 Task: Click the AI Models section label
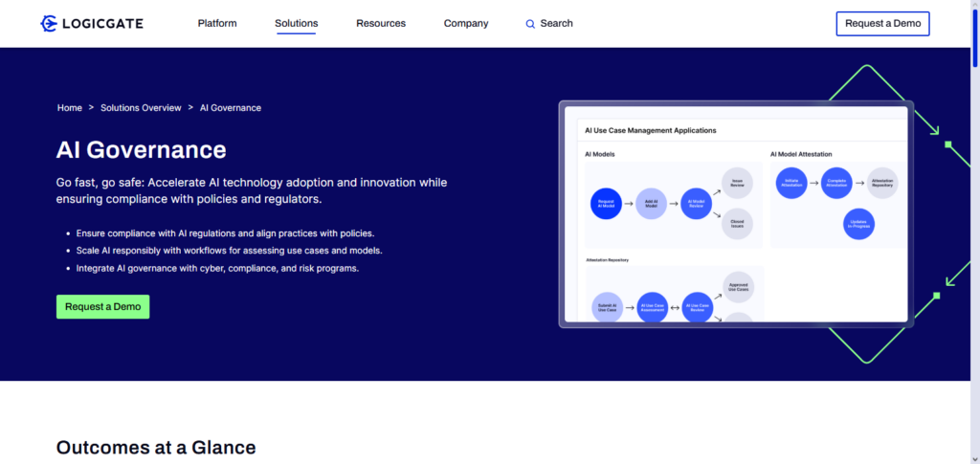[x=599, y=154]
